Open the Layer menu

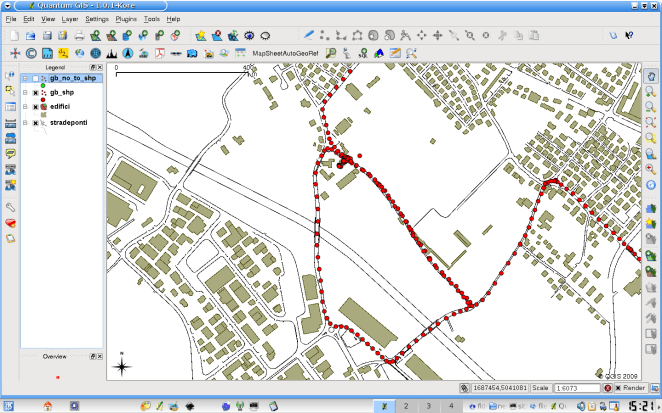tap(70, 19)
